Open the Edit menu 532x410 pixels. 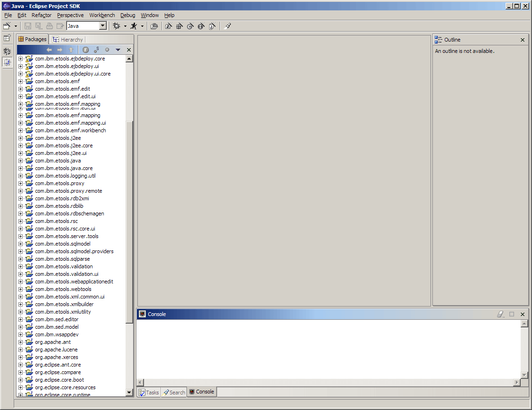tap(22, 15)
